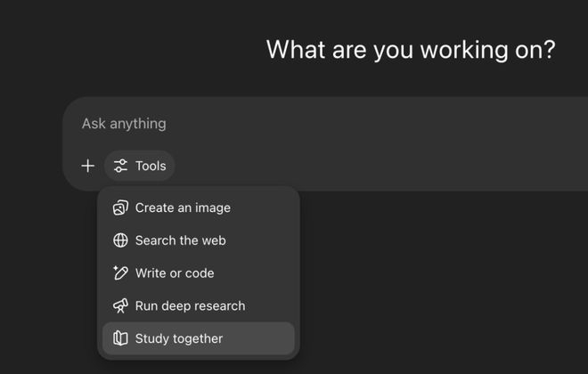This screenshot has height=374, width=588.
Task: Click the sliders icon on the Tools button
Action: click(x=120, y=166)
